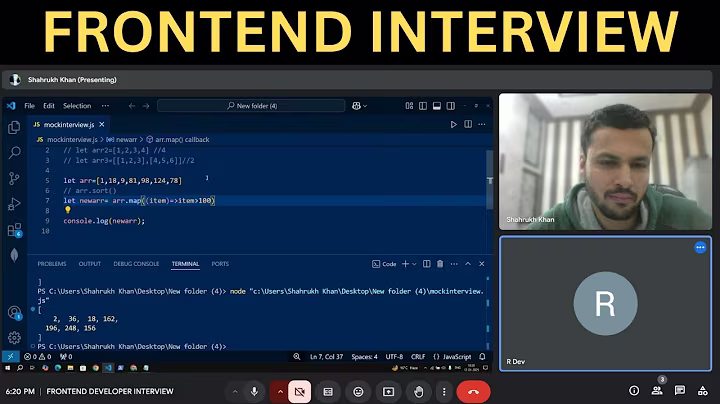720x404 pixels.
Task: Click the JavaScript language mode in status bar
Action: pyautogui.click(x=456, y=356)
